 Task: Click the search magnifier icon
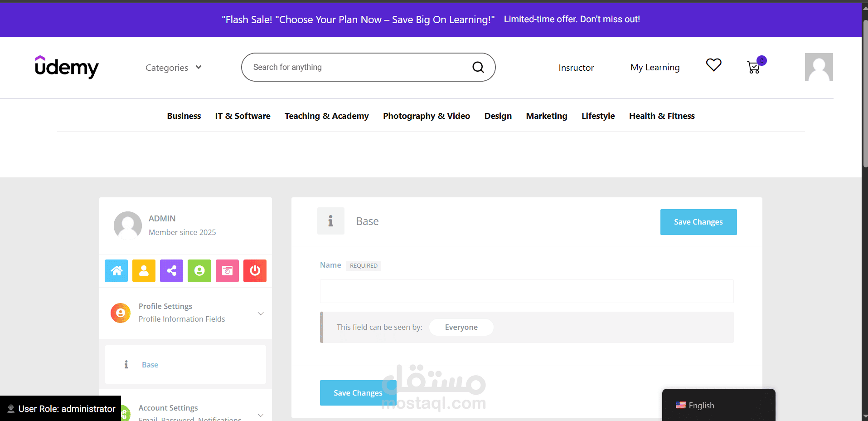point(478,67)
